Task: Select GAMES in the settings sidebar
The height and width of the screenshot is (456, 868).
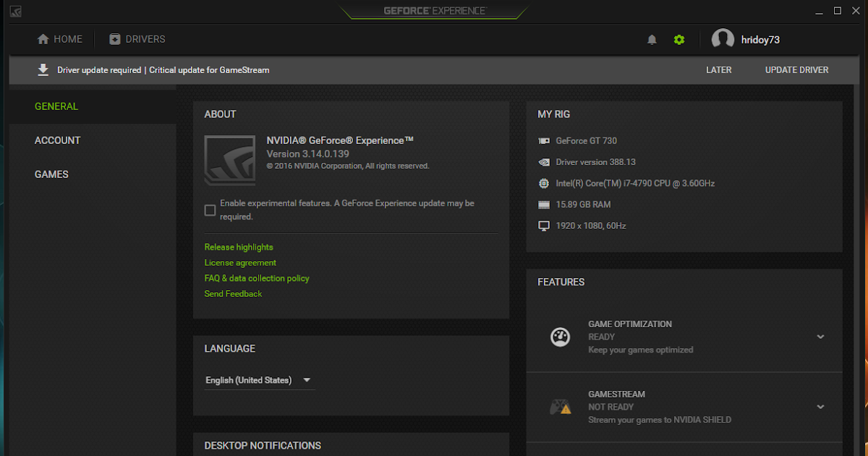Action: (51, 174)
